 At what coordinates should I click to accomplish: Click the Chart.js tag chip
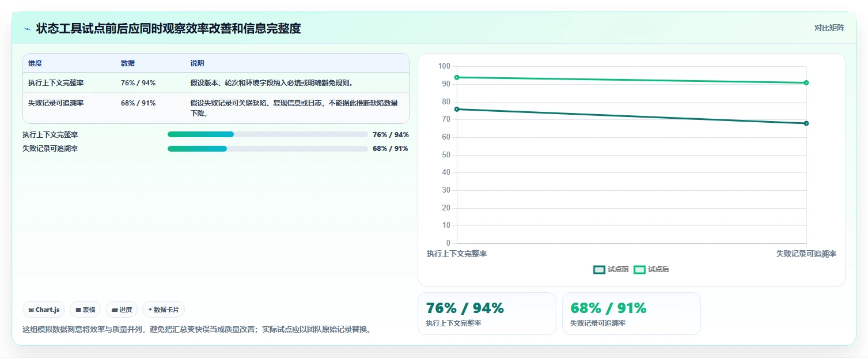(x=44, y=310)
